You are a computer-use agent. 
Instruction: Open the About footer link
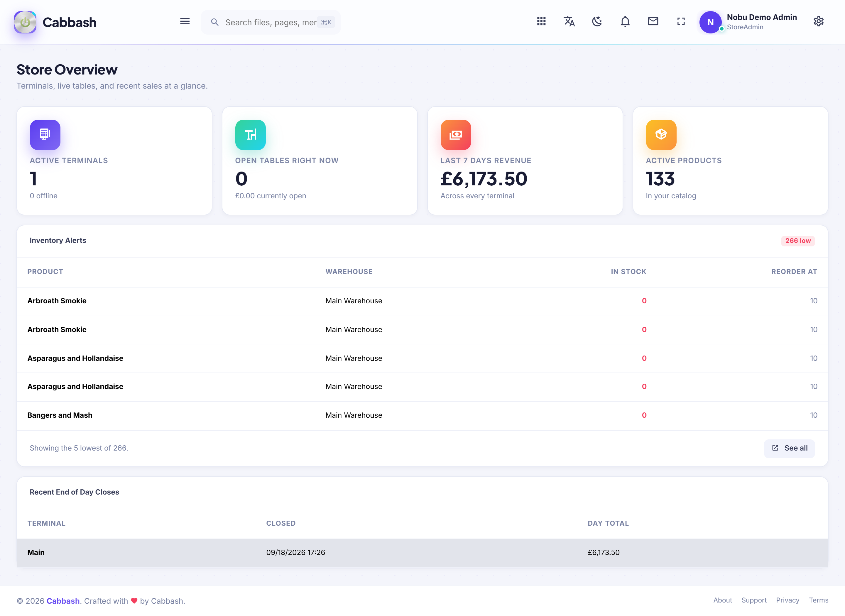(723, 600)
